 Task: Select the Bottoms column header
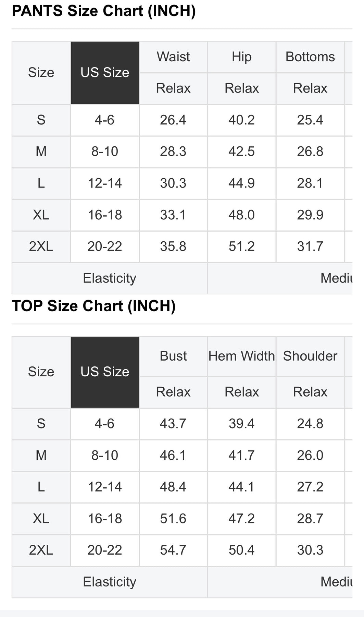pyautogui.click(x=310, y=57)
